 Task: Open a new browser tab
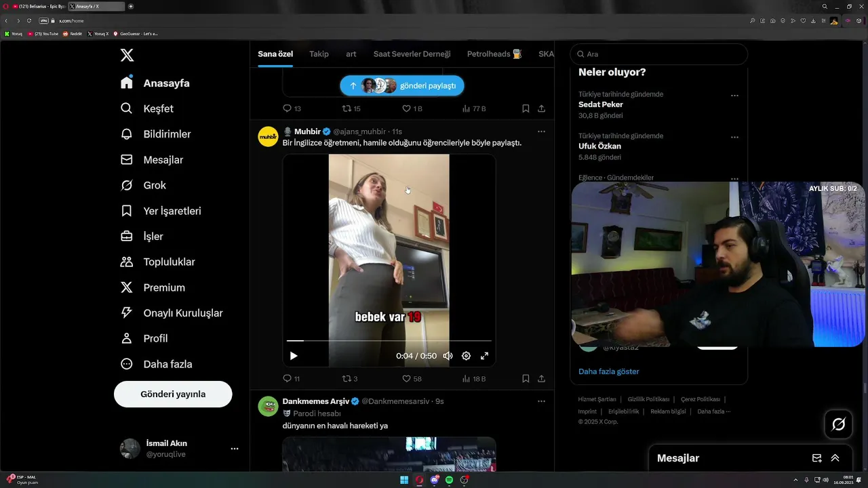click(x=131, y=6)
